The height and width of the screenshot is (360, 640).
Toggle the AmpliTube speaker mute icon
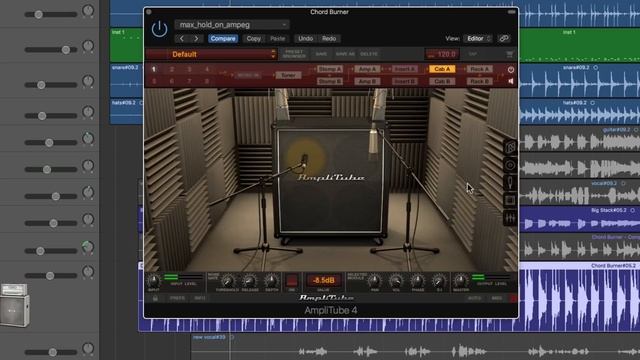tap(511, 81)
